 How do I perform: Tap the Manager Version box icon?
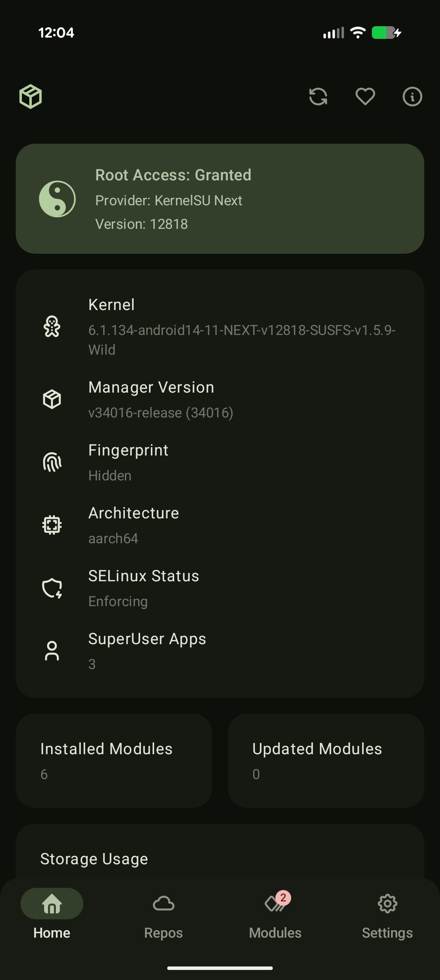coord(52,399)
